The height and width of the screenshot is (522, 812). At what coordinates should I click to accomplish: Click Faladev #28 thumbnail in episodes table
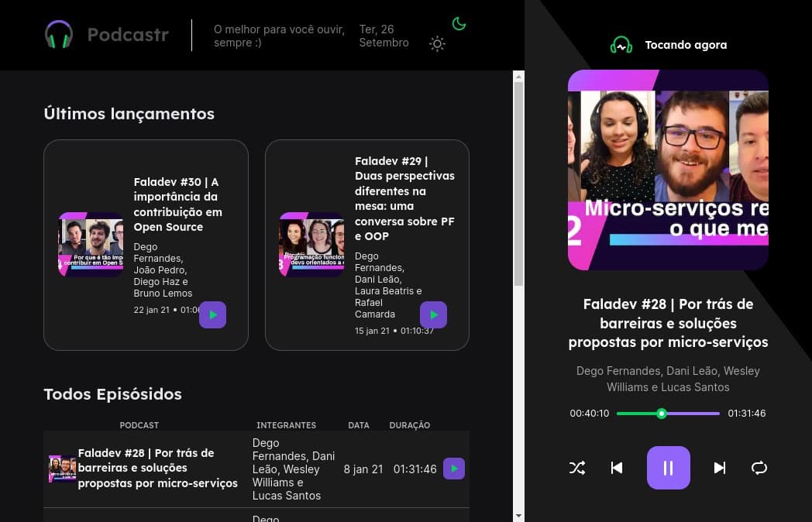pos(62,469)
